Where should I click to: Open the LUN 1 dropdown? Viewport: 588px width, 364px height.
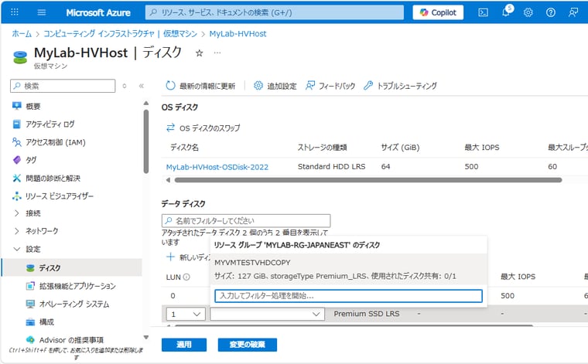pyautogui.click(x=186, y=314)
